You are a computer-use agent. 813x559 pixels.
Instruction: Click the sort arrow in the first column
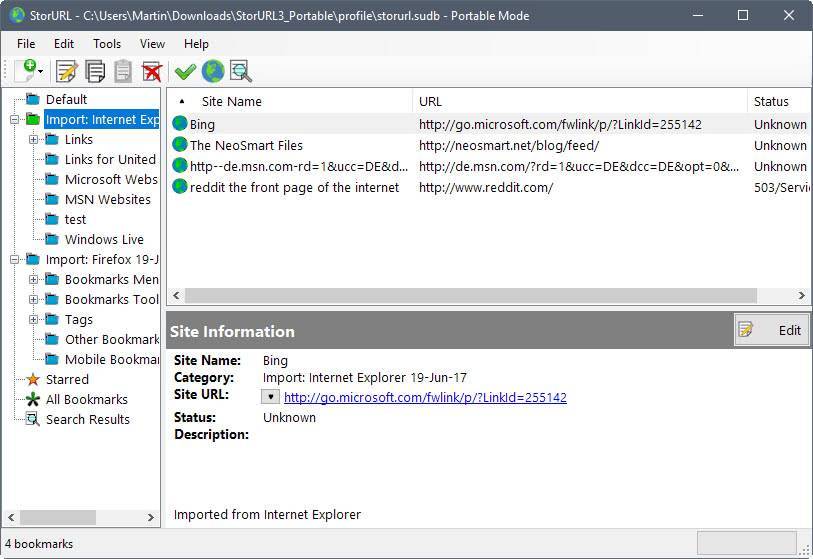click(x=182, y=101)
